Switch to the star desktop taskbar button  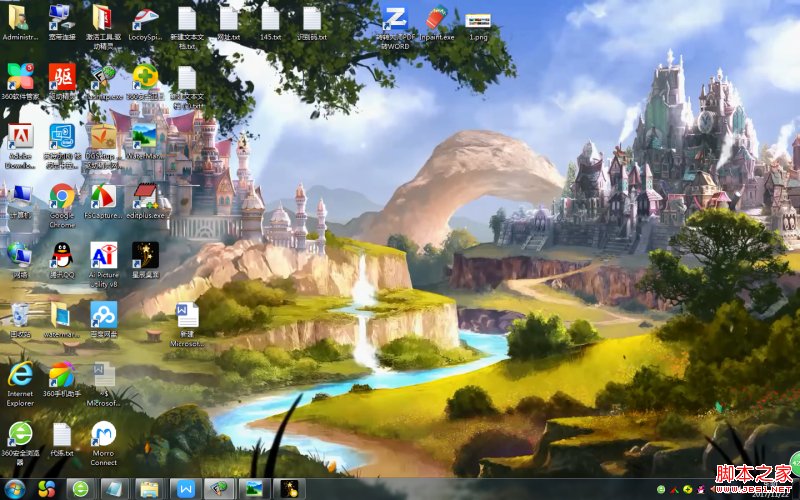pos(289,489)
